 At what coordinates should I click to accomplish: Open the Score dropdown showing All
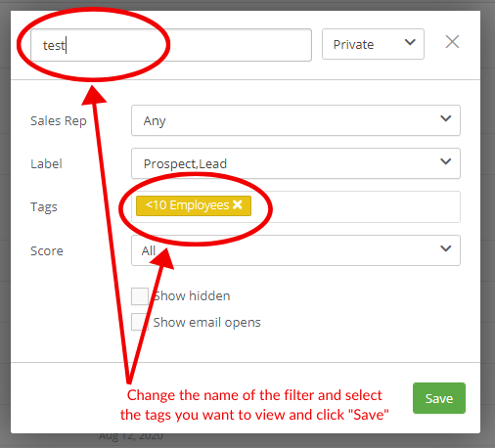(295, 250)
